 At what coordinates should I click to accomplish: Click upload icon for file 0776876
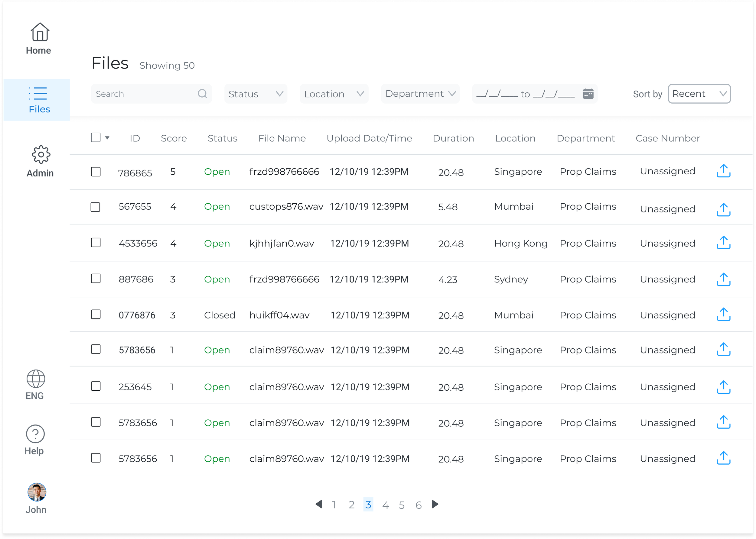[x=723, y=314]
